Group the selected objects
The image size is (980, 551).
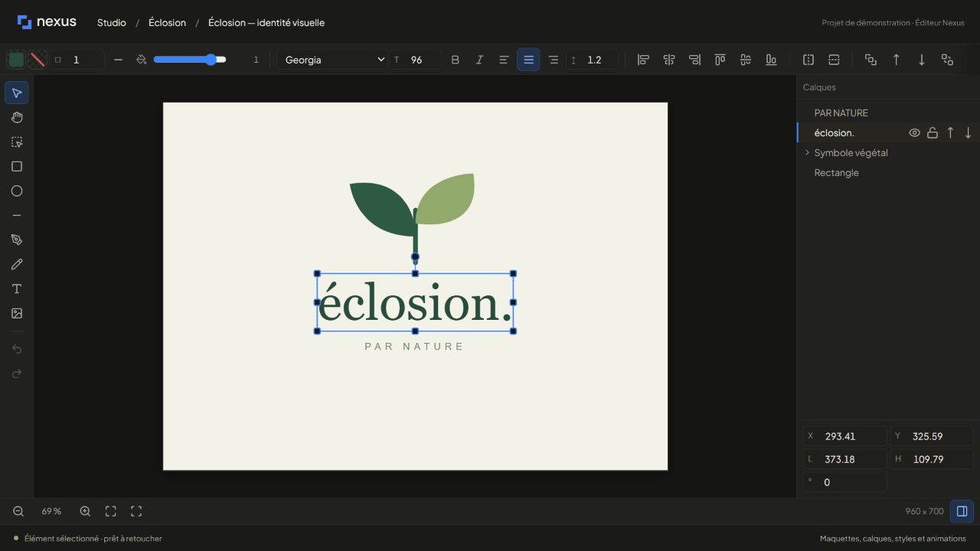pos(871,60)
